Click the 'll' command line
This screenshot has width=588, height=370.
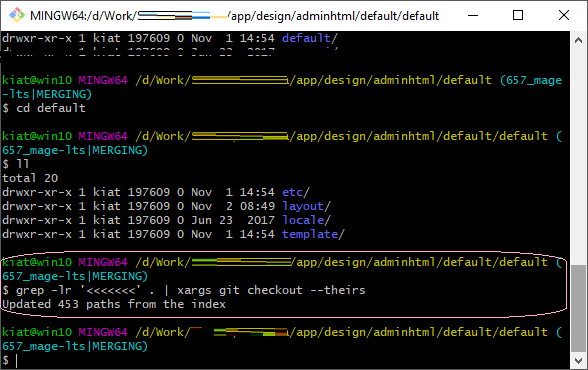(16, 164)
